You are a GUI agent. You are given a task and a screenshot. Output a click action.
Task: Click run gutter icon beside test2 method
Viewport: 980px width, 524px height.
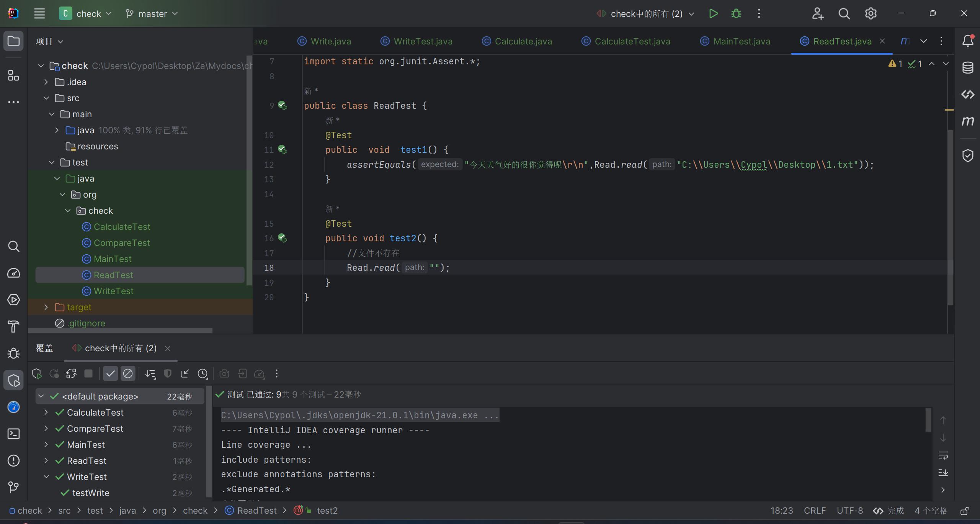[283, 238]
